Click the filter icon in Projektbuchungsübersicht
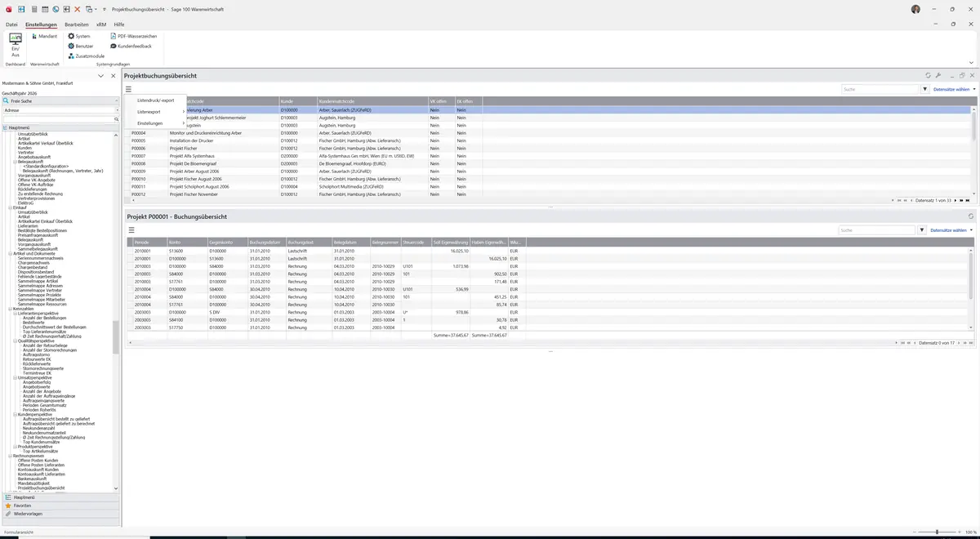This screenshot has width=980, height=539. click(925, 89)
